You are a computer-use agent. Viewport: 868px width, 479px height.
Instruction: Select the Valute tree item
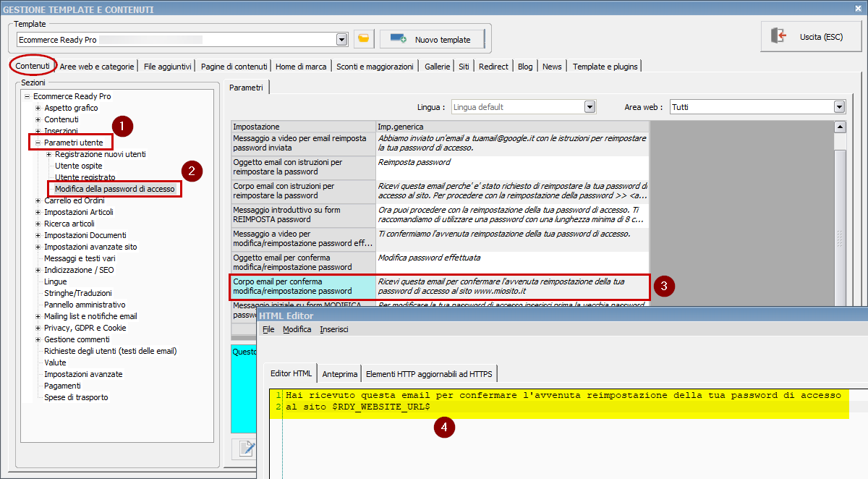tap(55, 363)
